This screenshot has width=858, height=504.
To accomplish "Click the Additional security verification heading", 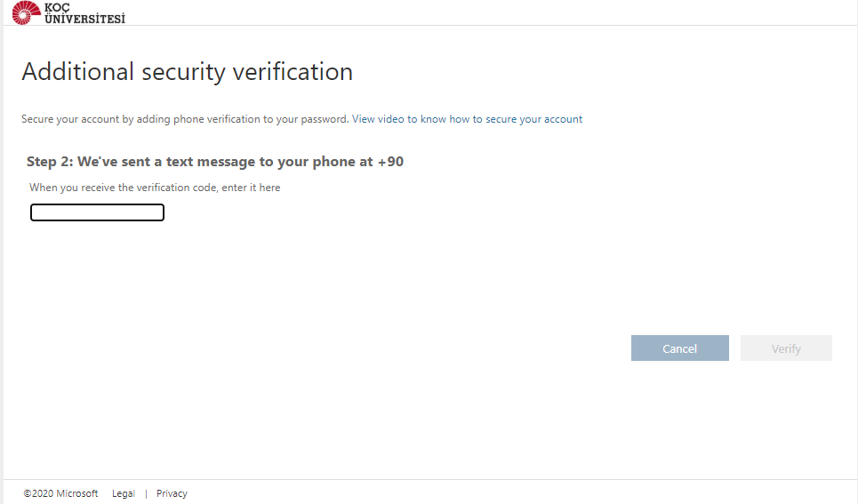I will pos(187,72).
